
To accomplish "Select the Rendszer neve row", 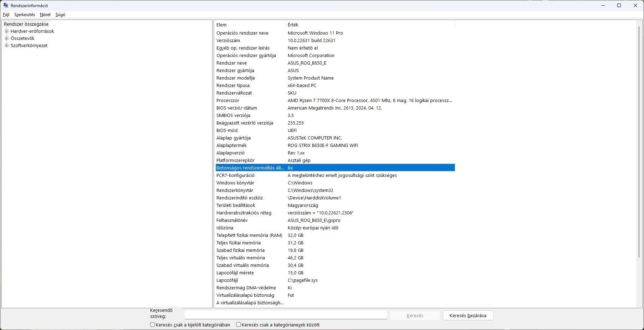I will click(x=335, y=63).
